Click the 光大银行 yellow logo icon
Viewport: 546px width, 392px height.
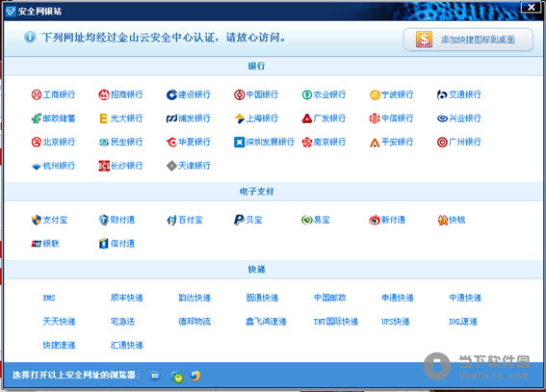(104, 118)
